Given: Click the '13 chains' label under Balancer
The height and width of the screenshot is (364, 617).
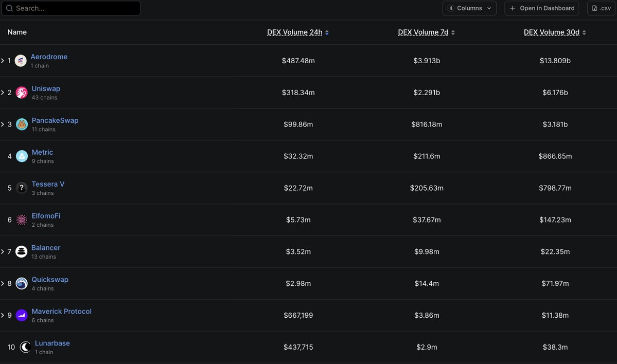Looking at the screenshot, I should [44, 257].
